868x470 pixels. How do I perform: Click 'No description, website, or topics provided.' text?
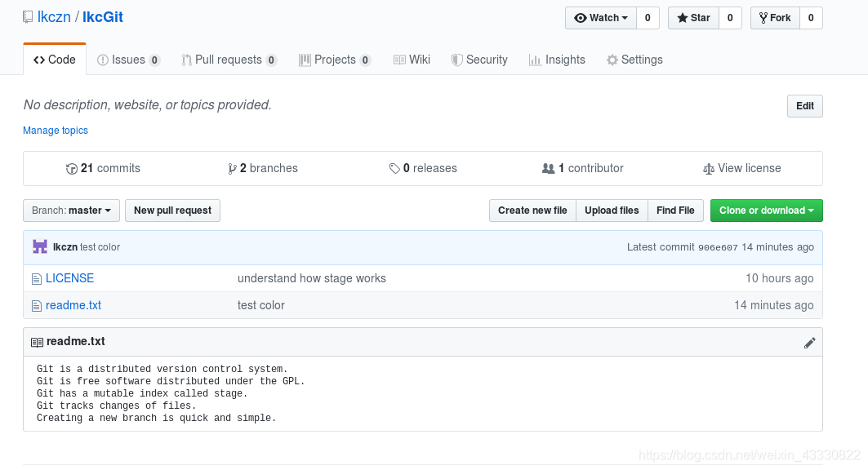tap(147, 105)
